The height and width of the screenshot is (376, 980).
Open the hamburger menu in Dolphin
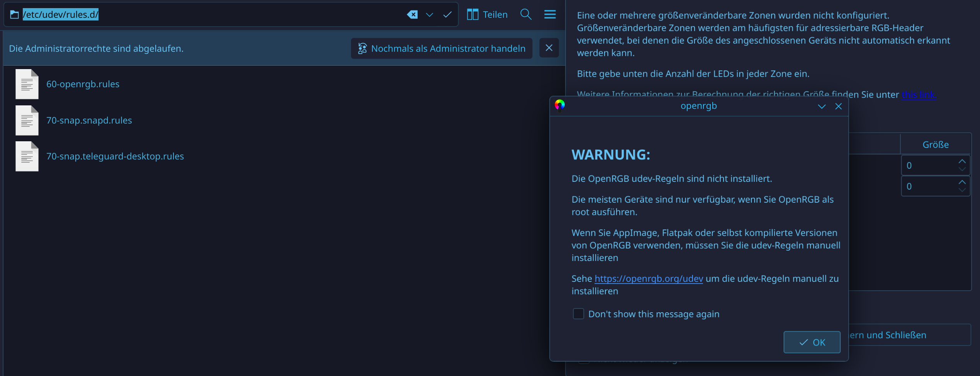coord(550,15)
